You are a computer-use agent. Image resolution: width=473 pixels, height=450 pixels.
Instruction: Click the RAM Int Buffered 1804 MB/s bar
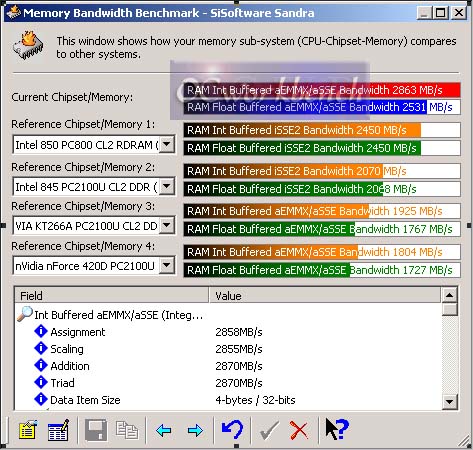coord(322,252)
